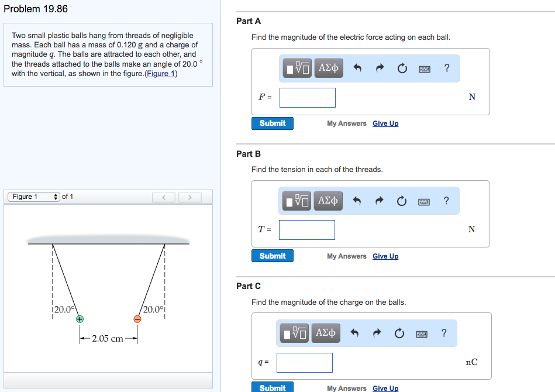
Task: Open keyboard shortcuts icon in Part B
Action: pyautogui.click(x=425, y=201)
